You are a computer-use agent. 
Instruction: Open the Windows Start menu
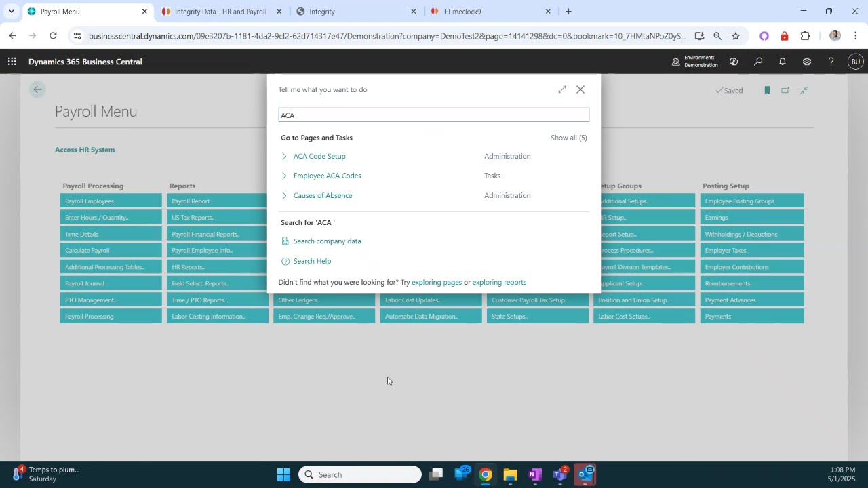click(283, 474)
